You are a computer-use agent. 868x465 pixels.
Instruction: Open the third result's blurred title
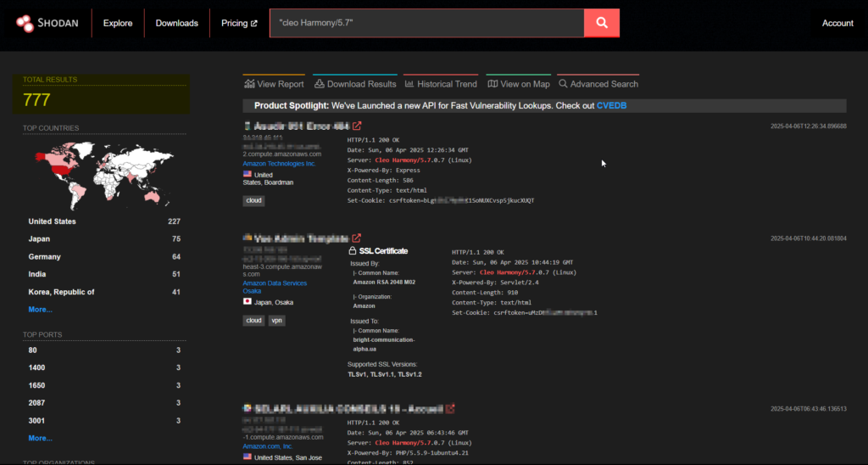click(x=348, y=408)
